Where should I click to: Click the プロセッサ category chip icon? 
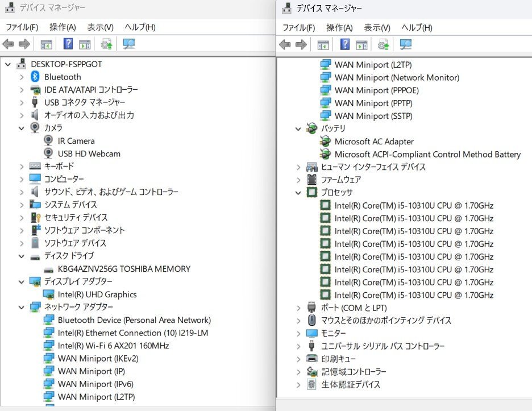tap(312, 192)
